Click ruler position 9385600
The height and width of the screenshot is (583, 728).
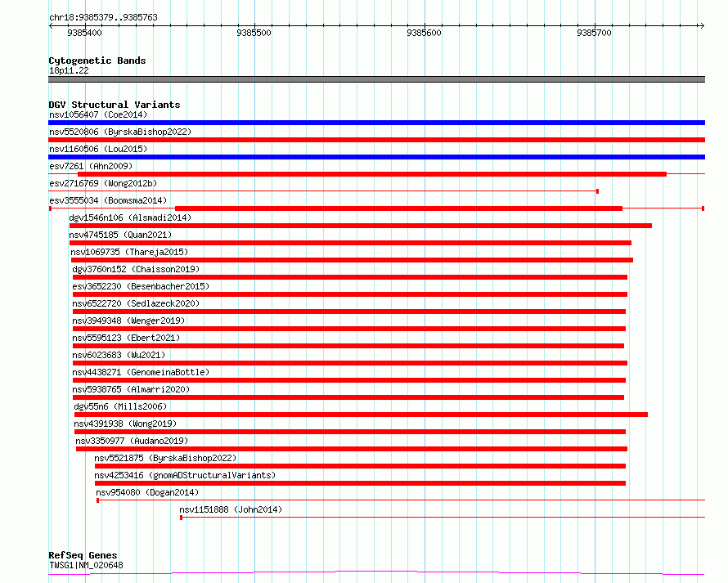click(424, 33)
